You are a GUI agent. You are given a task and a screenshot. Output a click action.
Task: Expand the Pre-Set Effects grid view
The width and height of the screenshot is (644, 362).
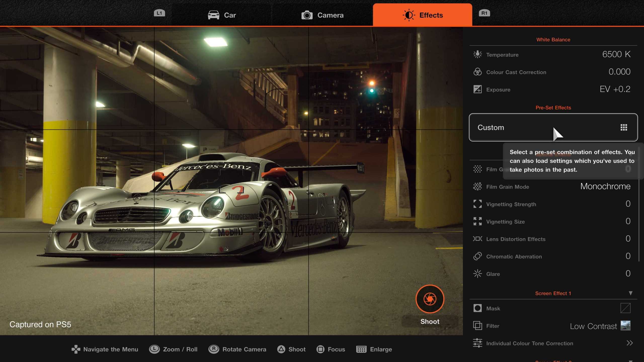coord(624,127)
